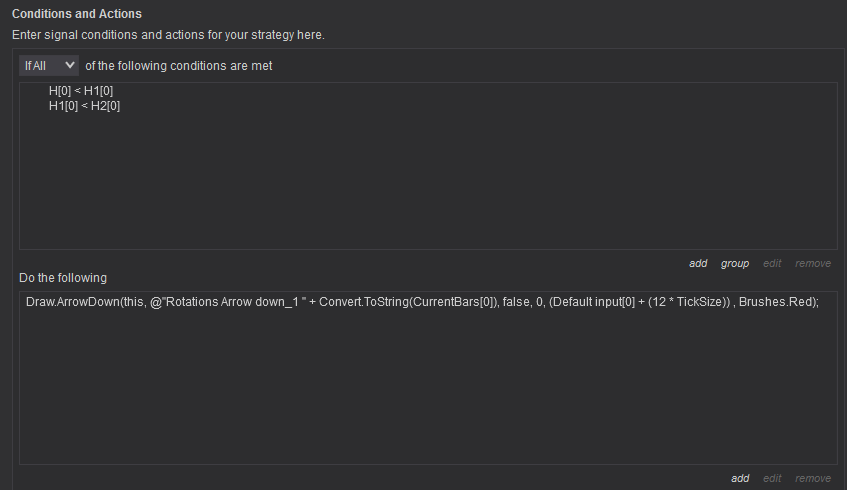847x490 pixels.
Task: Select the condition H1[0] < H2[0]
Action: click(85, 105)
